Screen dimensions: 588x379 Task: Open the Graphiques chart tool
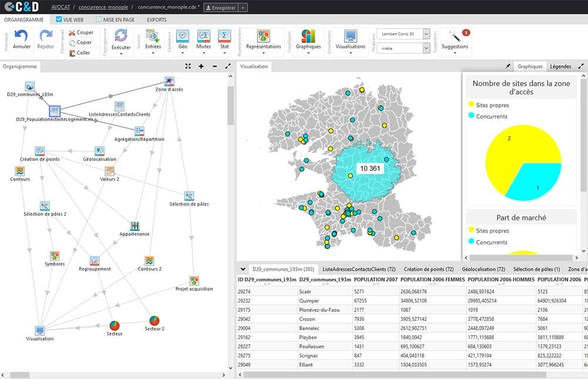click(x=308, y=36)
